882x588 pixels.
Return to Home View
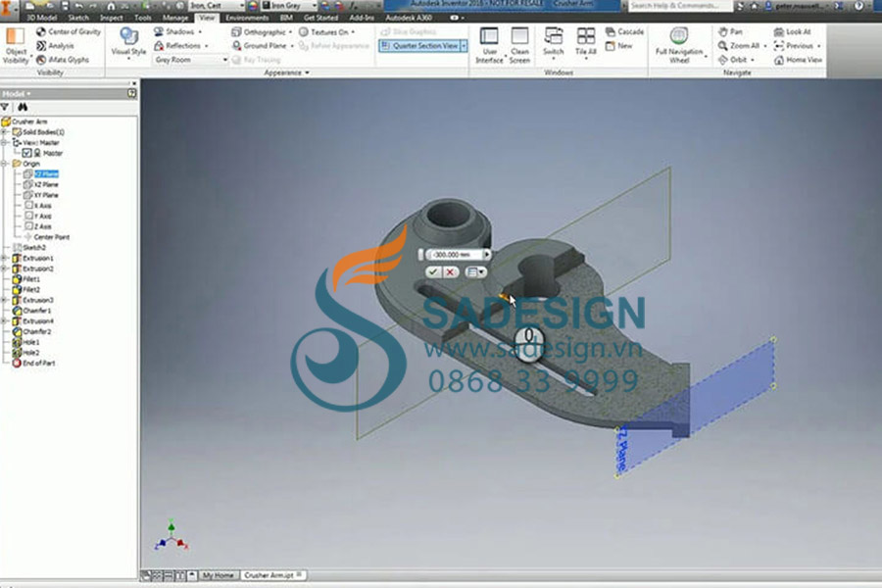[798, 60]
